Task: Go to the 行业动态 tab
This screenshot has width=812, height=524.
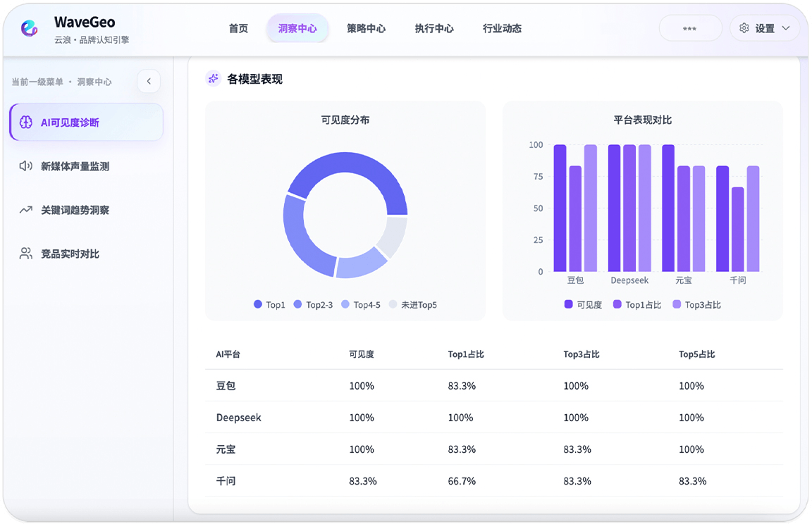Action: (x=502, y=29)
